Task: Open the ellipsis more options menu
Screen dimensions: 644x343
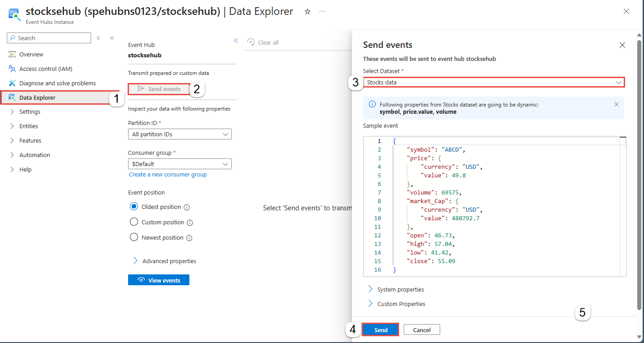Action: click(x=322, y=12)
